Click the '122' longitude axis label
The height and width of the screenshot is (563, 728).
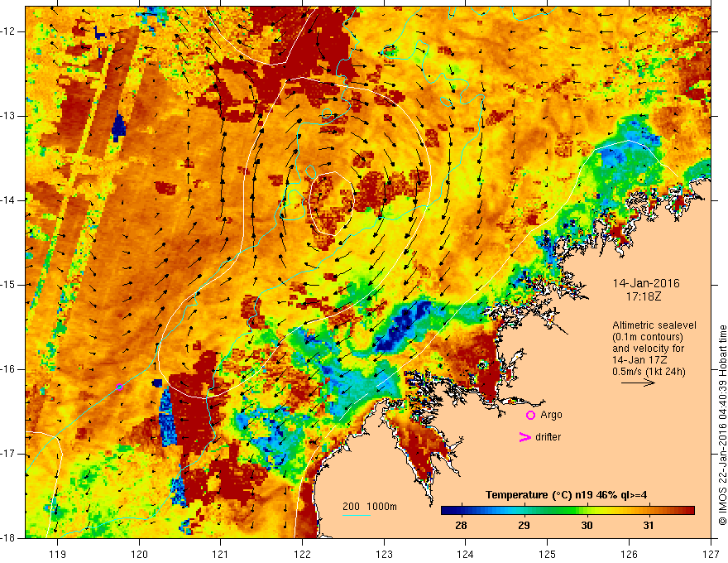[x=302, y=554]
